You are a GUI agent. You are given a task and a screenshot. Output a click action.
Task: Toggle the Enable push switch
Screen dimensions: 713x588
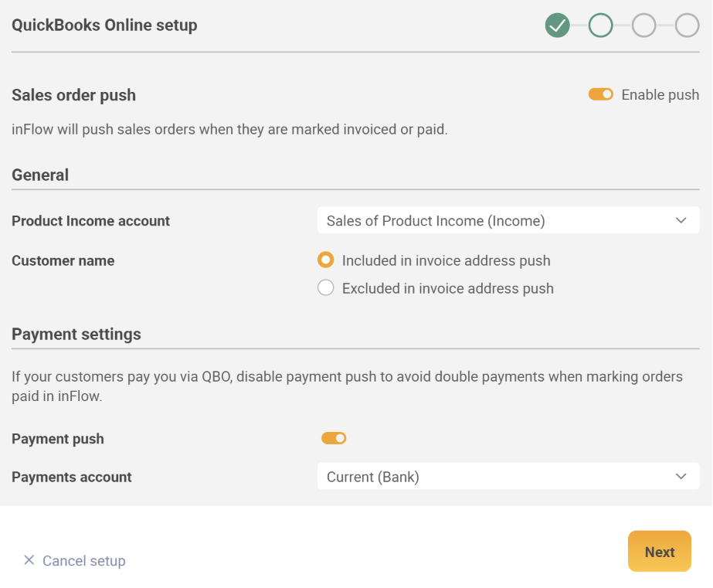pos(601,94)
